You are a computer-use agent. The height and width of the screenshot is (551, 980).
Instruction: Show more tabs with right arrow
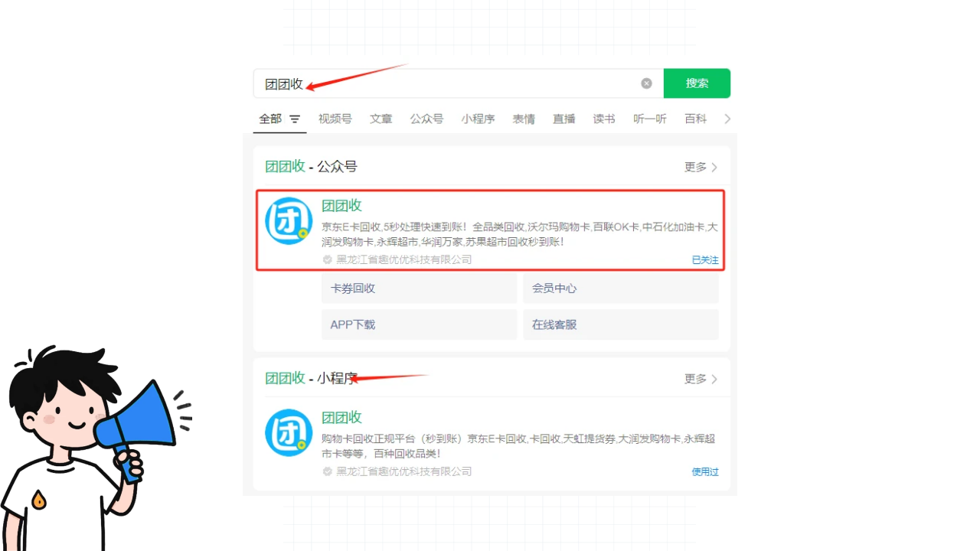727,119
